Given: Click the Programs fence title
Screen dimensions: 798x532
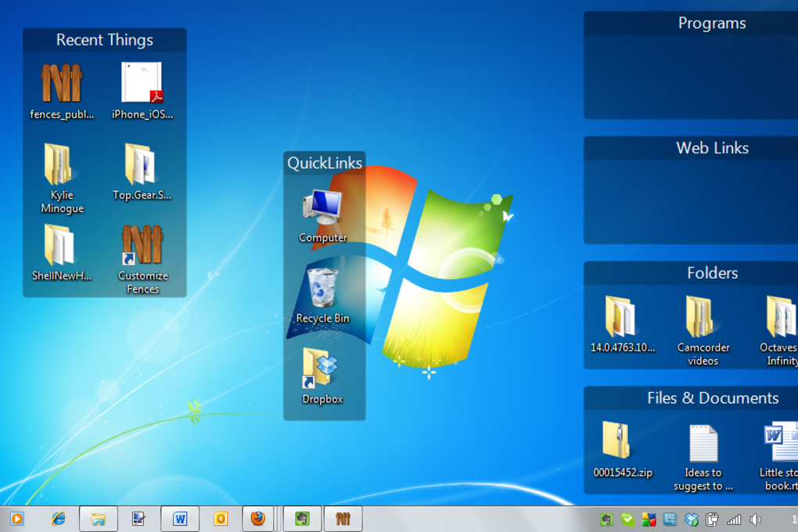Looking at the screenshot, I should [712, 23].
